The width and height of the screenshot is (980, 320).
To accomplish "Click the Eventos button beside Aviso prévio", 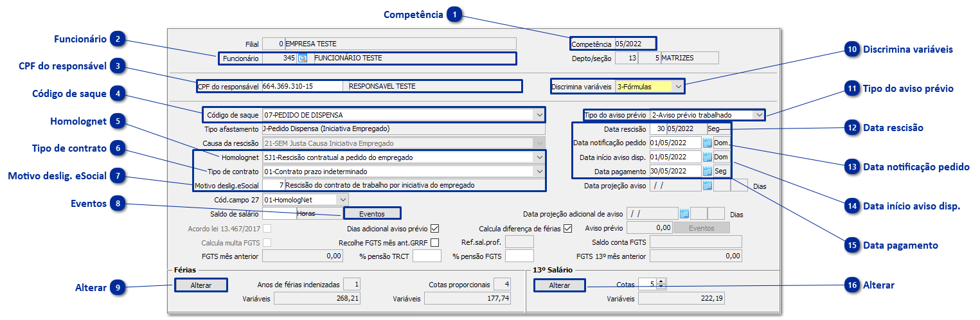I will (x=701, y=227).
